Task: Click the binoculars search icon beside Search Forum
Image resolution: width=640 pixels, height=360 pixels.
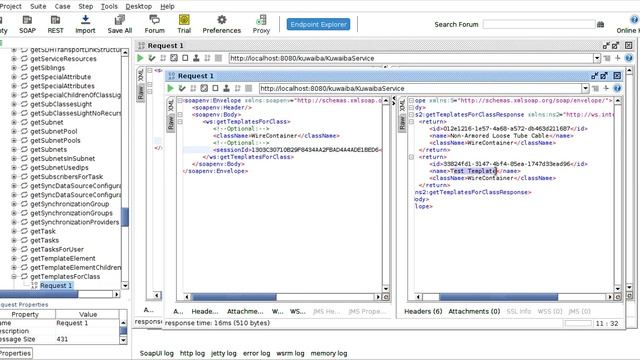Action: click(x=600, y=24)
